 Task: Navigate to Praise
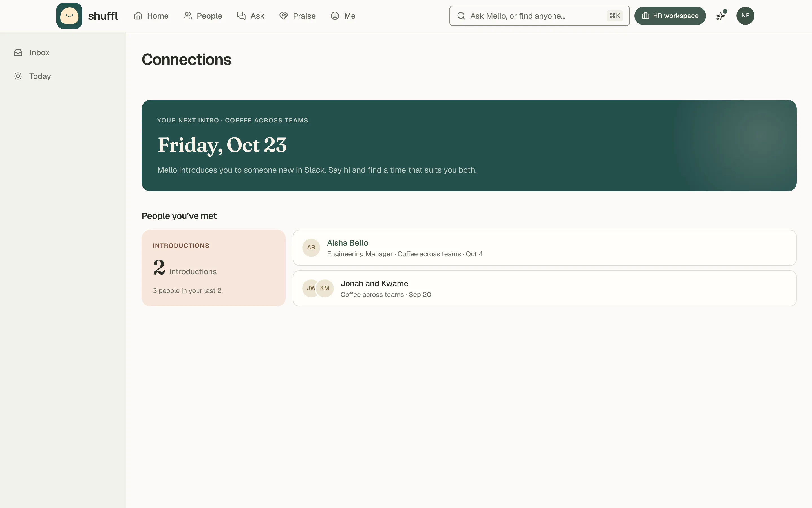coord(297,16)
